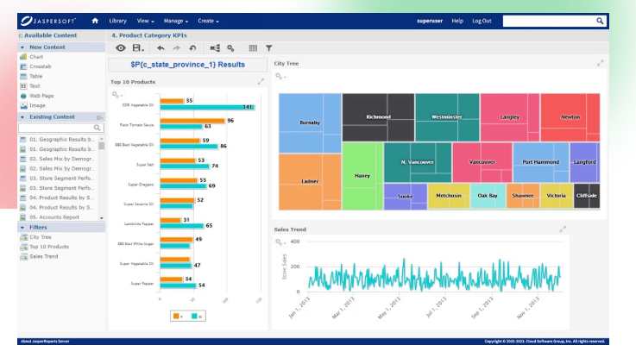
Task: Toggle the grid display icon
Action: (253, 47)
